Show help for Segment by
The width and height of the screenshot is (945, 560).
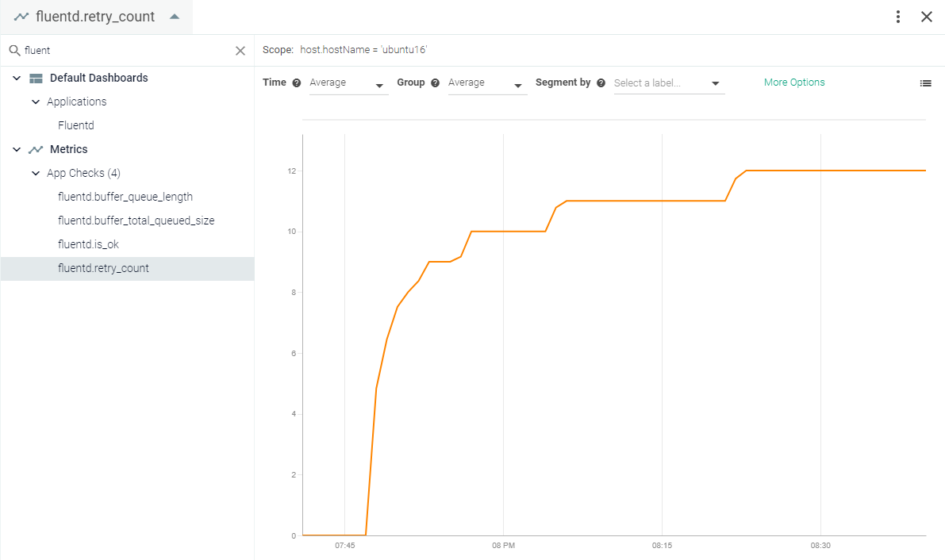601,83
